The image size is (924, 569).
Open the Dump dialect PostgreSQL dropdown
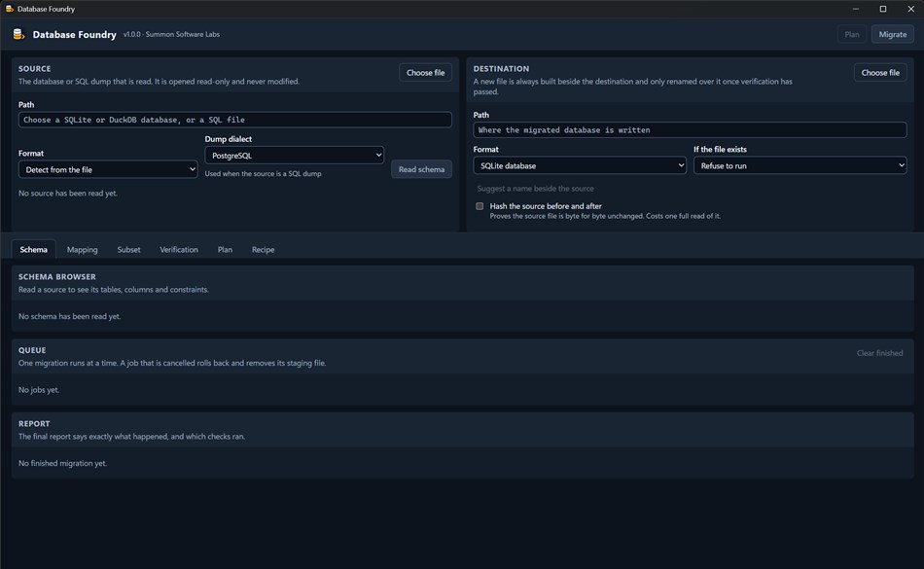click(x=294, y=156)
